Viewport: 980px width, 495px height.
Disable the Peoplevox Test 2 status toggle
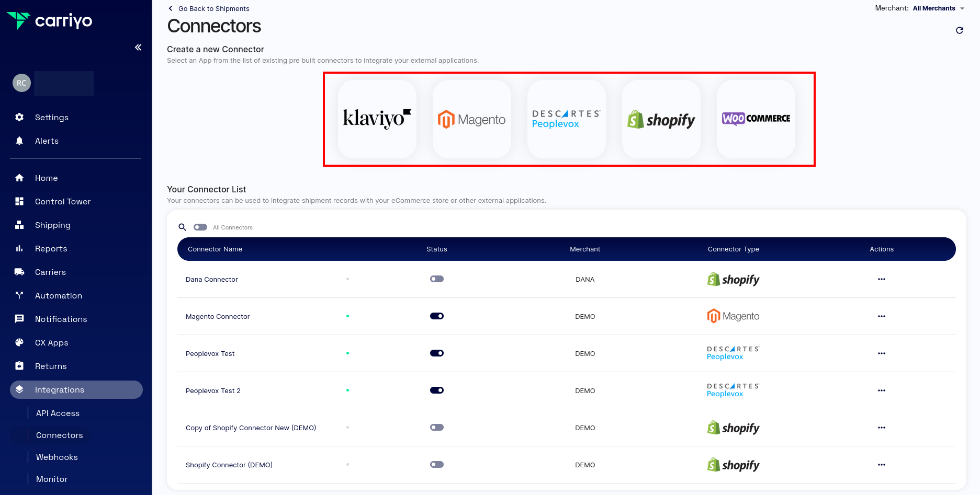[x=437, y=390]
